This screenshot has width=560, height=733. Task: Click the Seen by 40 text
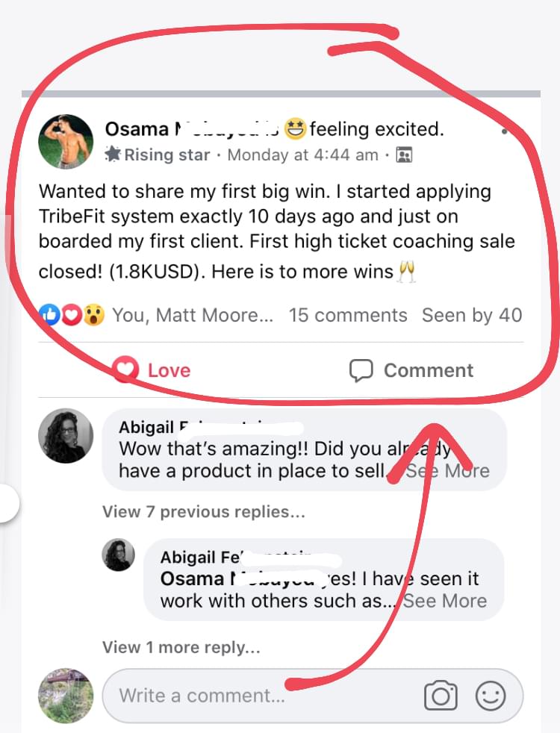pyautogui.click(x=472, y=316)
